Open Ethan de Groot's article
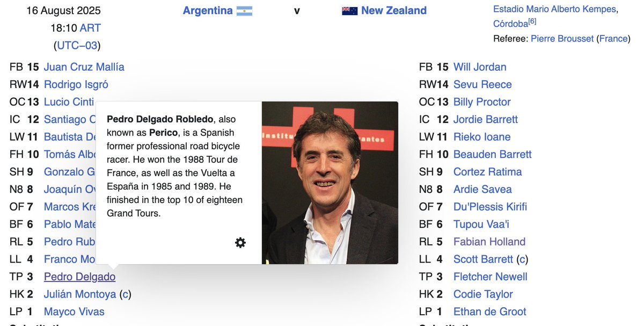This screenshot has height=326, width=644. coord(490,311)
